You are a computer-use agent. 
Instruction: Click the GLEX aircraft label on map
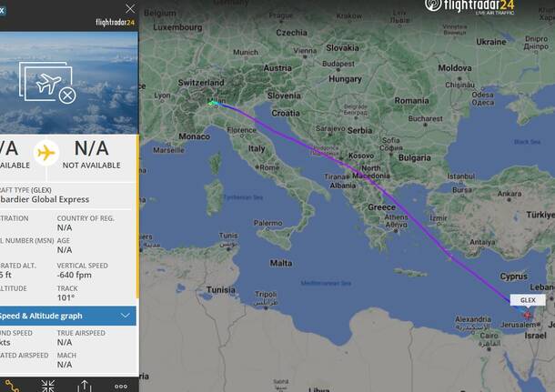pyautogui.click(x=528, y=299)
